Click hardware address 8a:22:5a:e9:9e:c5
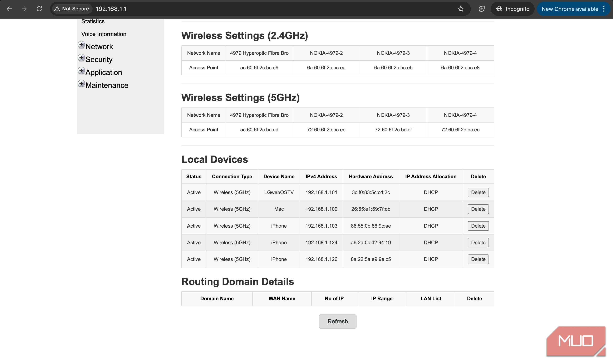This screenshot has width=613, height=364. pos(371,259)
